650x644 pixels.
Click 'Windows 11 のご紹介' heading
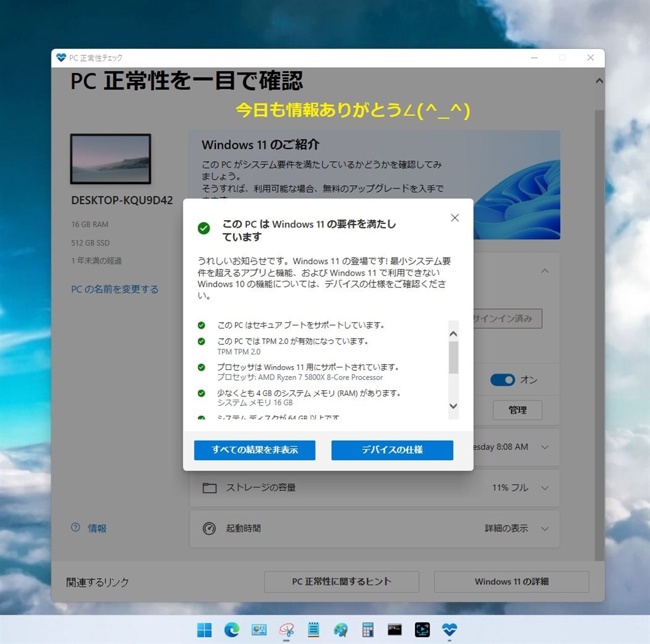[260, 145]
